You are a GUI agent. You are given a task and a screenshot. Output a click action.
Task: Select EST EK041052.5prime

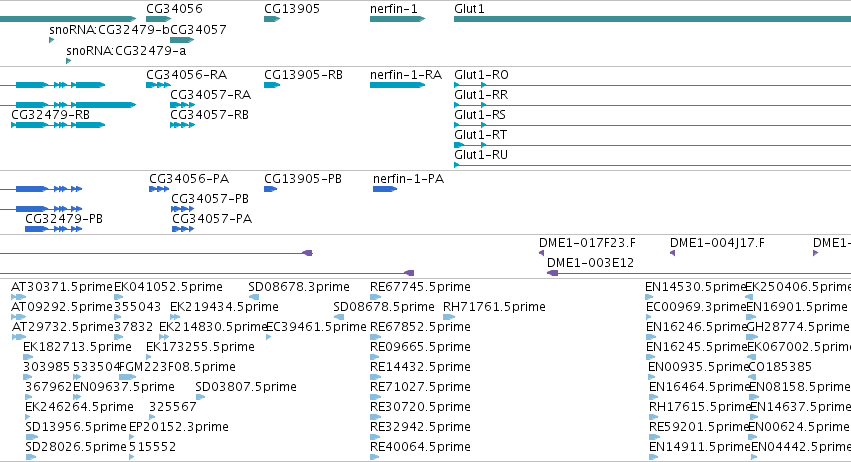[168, 287]
